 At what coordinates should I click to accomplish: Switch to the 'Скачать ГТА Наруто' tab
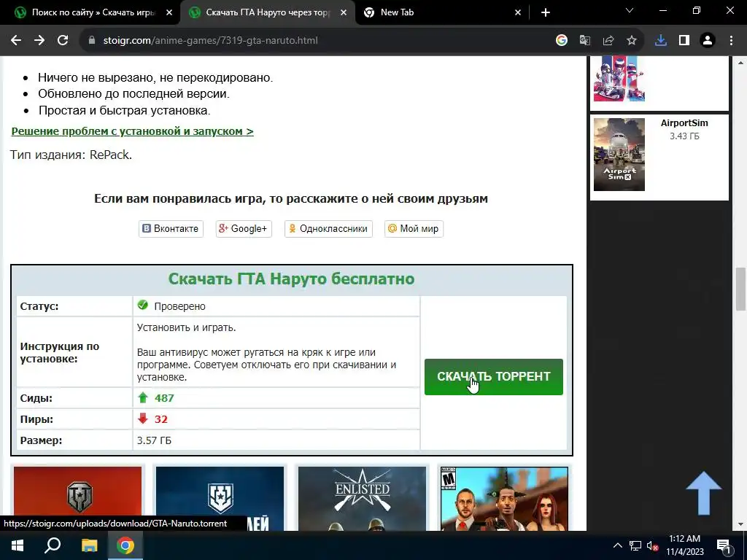pyautogui.click(x=268, y=12)
